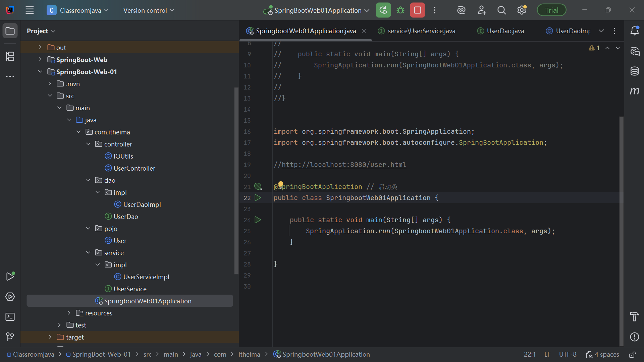Toggle the Structure tool window

coord(10,56)
